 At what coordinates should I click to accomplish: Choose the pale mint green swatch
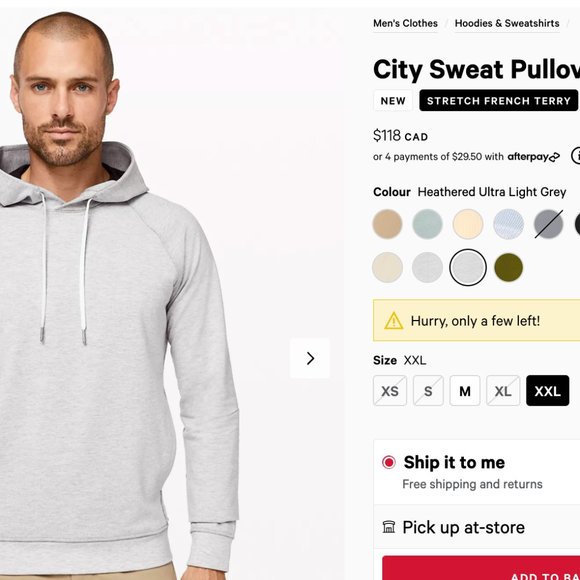coord(427,224)
